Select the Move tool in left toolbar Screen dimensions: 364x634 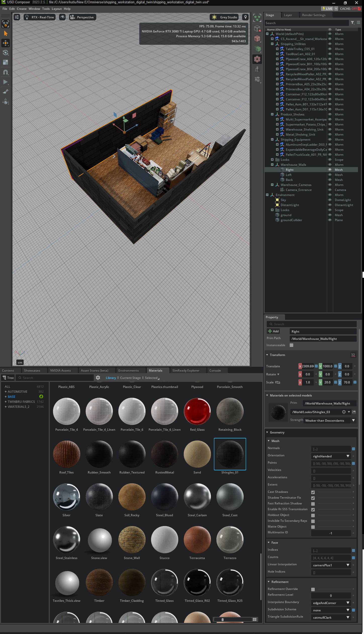(x=6, y=43)
